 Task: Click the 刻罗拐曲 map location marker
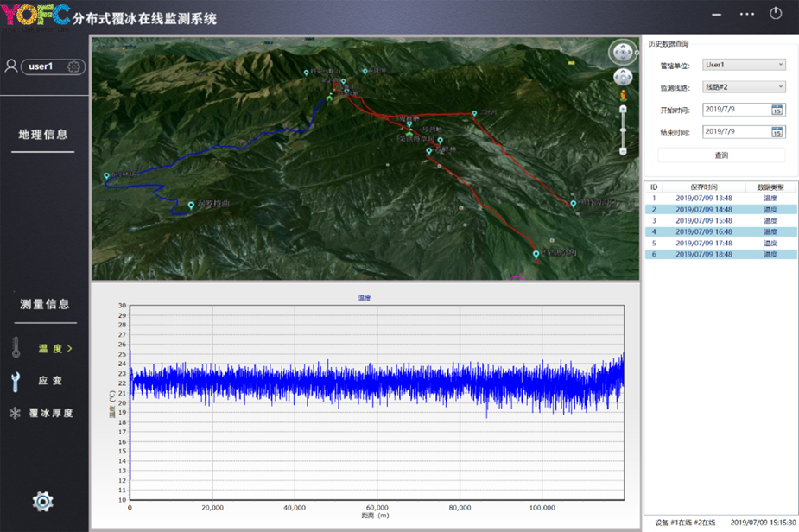[192, 206]
